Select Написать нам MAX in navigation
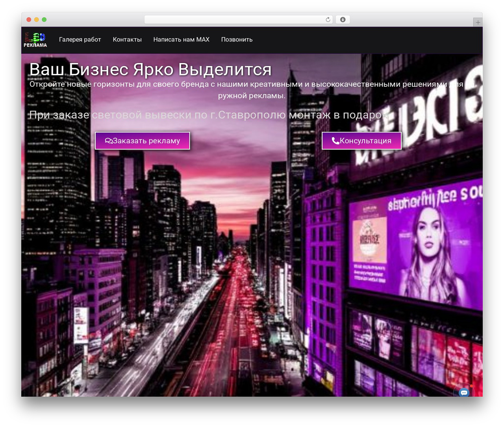504x427 pixels. [x=182, y=40]
